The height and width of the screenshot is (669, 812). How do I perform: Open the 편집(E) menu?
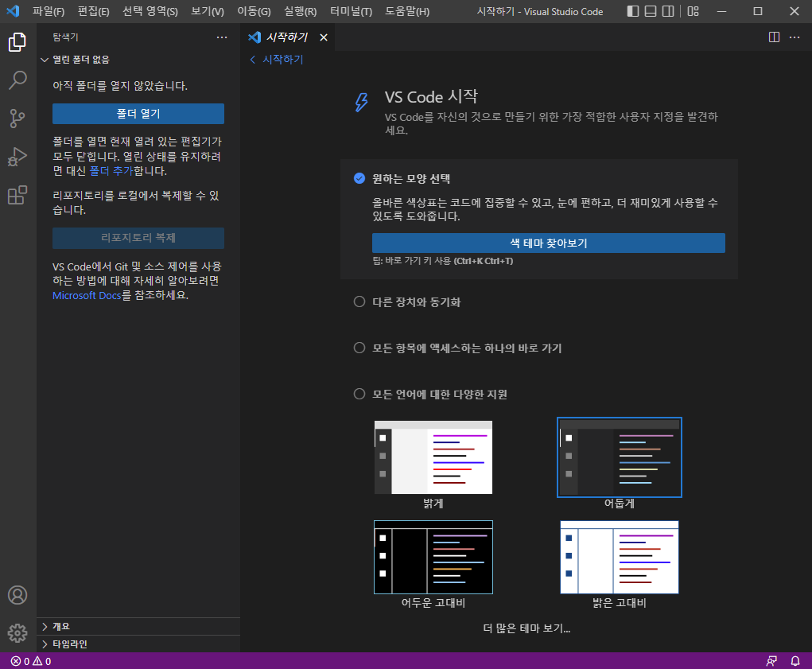click(93, 11)
